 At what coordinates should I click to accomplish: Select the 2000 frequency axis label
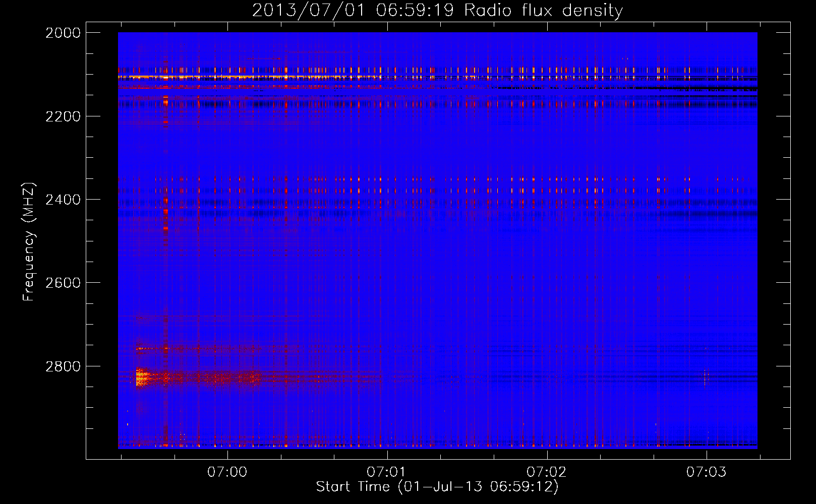click(63, 33)
